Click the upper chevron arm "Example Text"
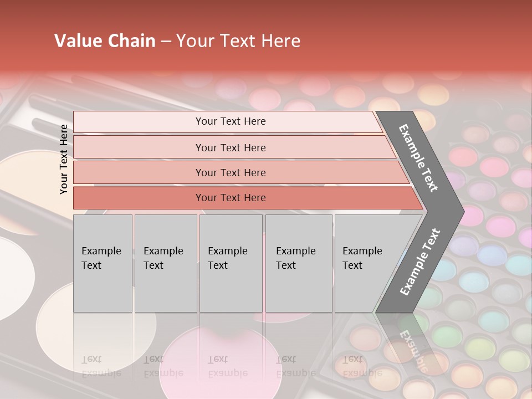Image resolution: width=532 pixels, height=399 pixels. [x=419, y=158]
